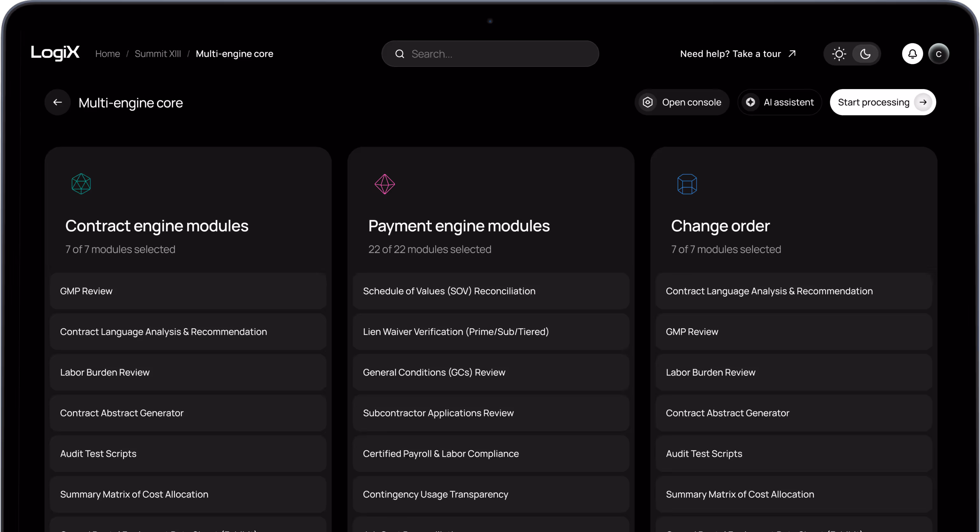Viewport: 980px width, 532px height.
Task: Select the pink Payment engine modules gem icon
Action: (x=384, y=184)
